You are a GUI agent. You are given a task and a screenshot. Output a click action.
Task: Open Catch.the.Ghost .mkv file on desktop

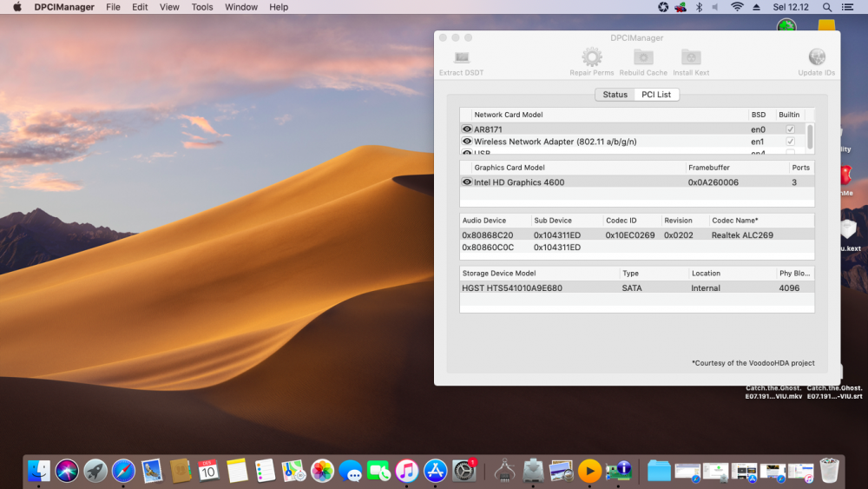[x=773, y=392]
